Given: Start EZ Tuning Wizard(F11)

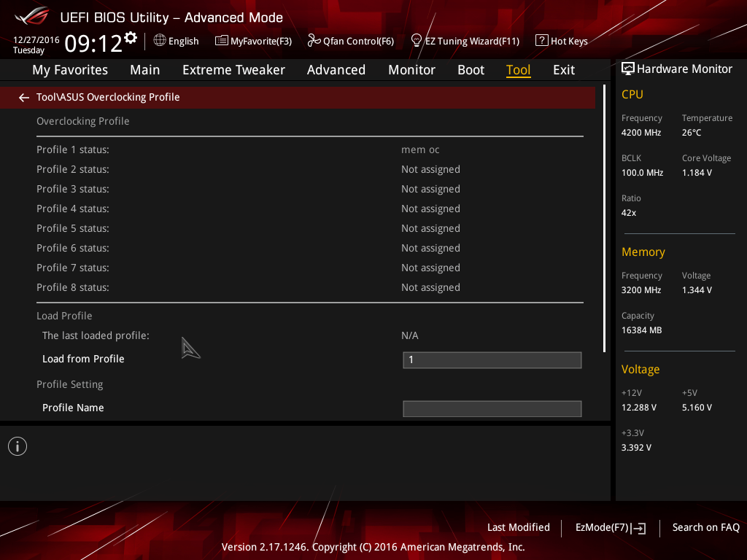Looking at the screenshot, I should [472, 42].
